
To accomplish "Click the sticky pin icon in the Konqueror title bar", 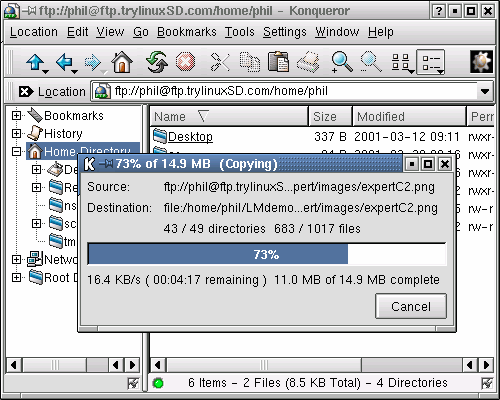I will (29, 11).
